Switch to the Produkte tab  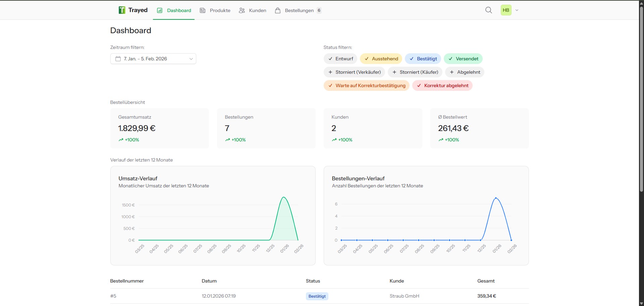pos(219,10)
